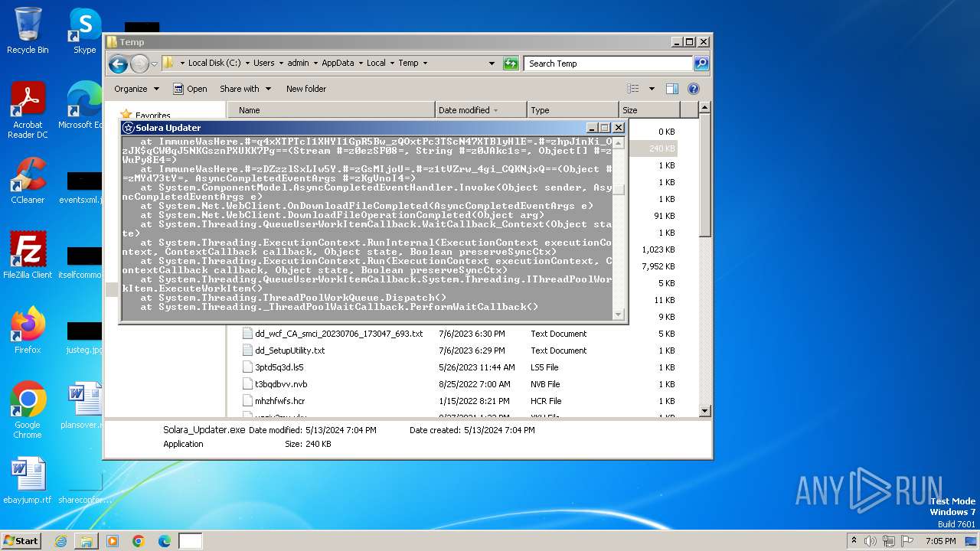The width and height of the screenshot is (980, 551).
Task: Maximize the Solara Updater window
Action: 605,128
